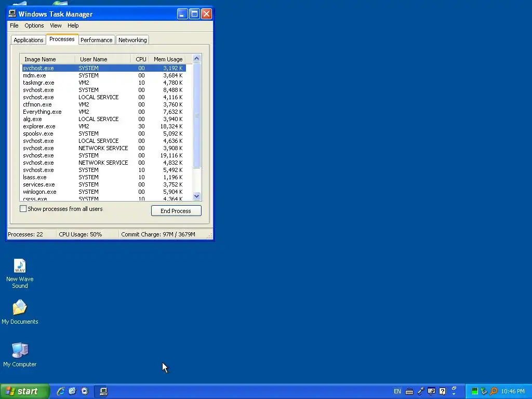532x399 pixels.
Task: Sort by Image Name column header
Action: (47, 59)
